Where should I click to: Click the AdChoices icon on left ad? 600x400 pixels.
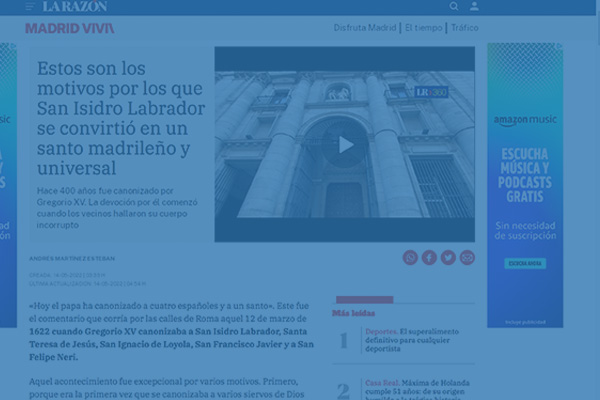[x=13, y=46]
